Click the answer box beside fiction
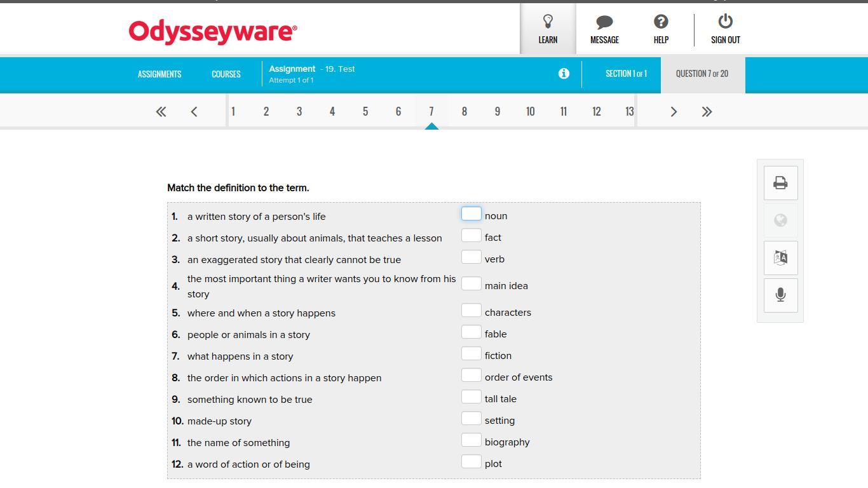 point(471,354)
